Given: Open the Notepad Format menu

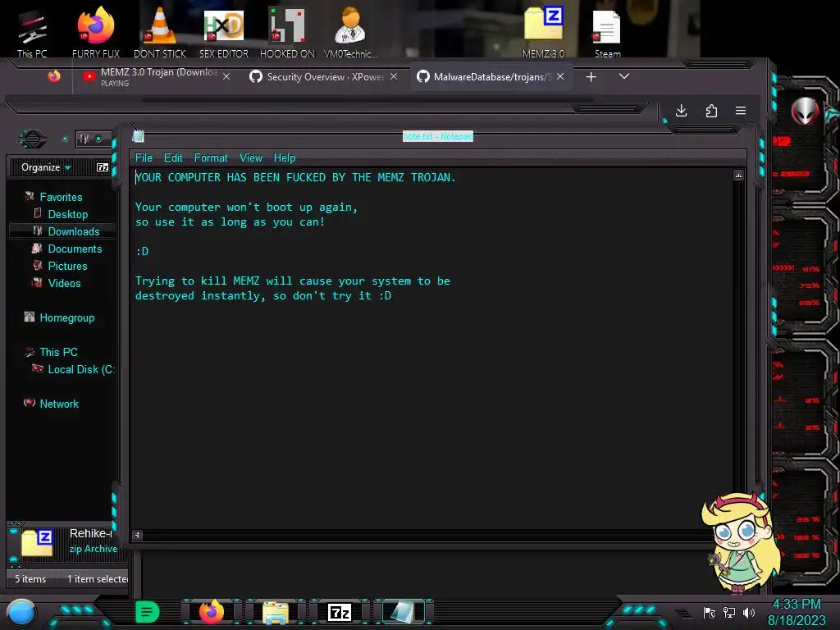Looking at the screenshot, I should coord(211,158).
